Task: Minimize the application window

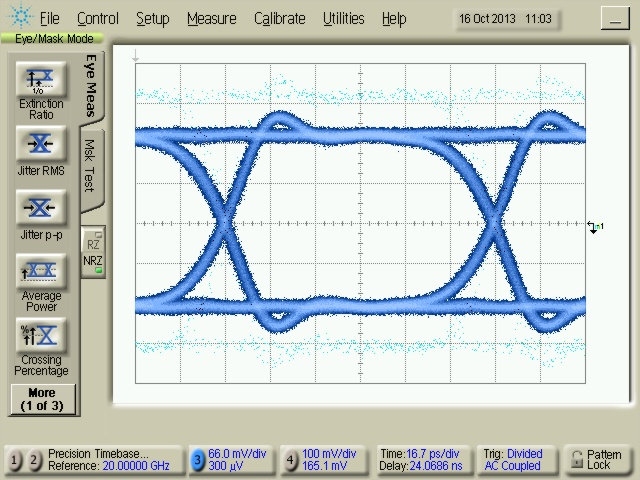Action: [x=615, y=18]
